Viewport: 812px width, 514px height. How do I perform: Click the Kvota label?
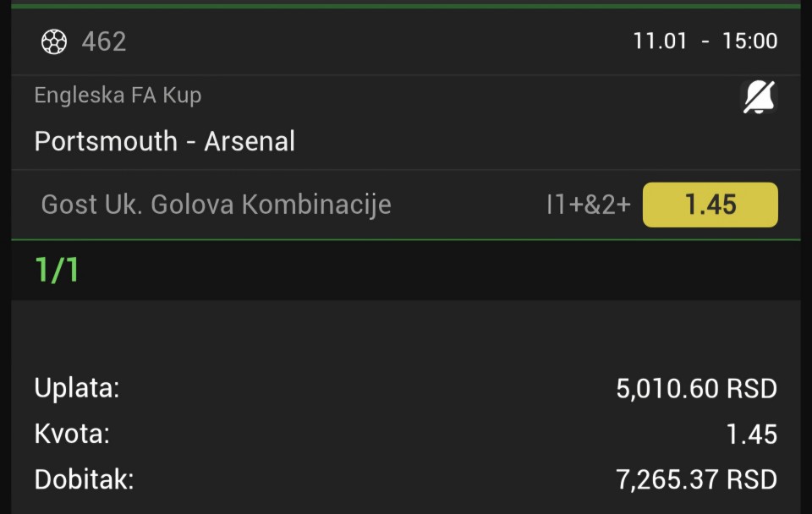72,435
